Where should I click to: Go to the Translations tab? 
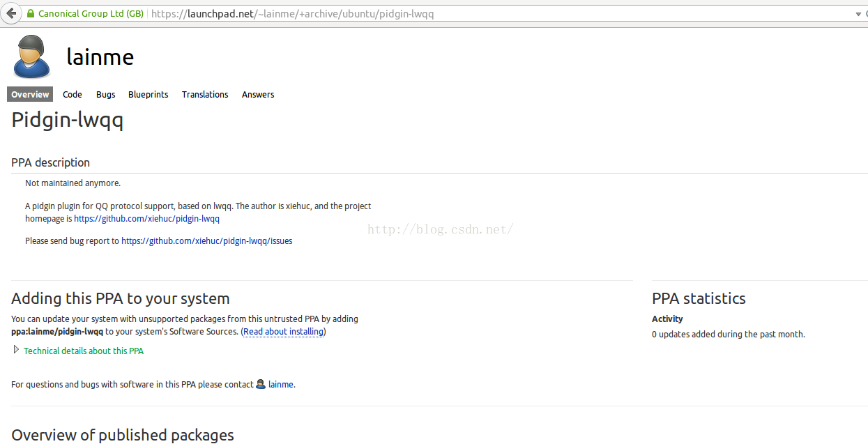205,94
